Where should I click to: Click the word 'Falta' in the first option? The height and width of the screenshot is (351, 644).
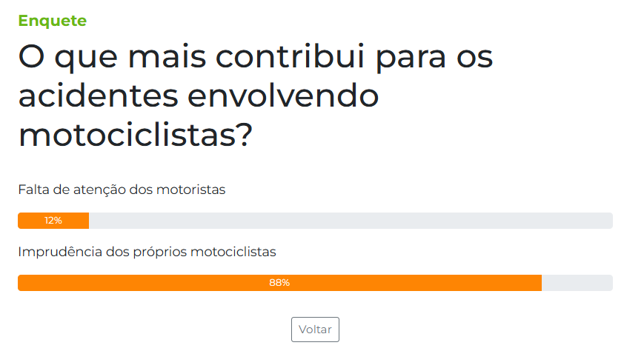pyautogui.click(x=33, y=190)
